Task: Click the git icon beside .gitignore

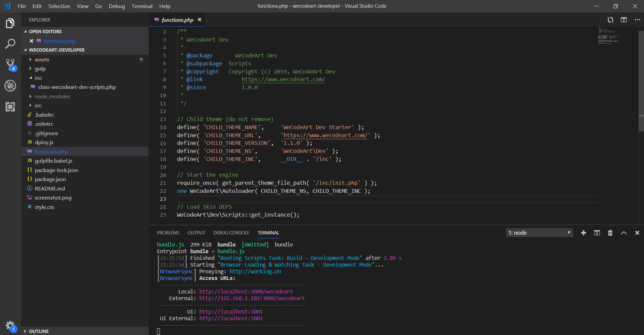Action: tap(30, 133)
